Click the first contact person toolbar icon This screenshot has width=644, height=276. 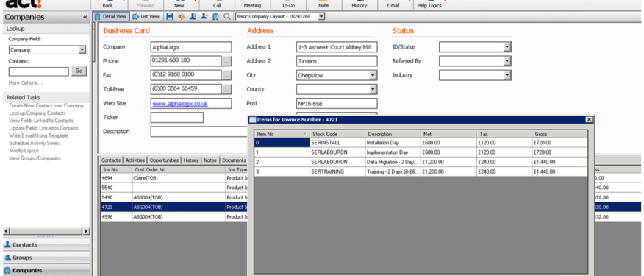coord(193,17)
